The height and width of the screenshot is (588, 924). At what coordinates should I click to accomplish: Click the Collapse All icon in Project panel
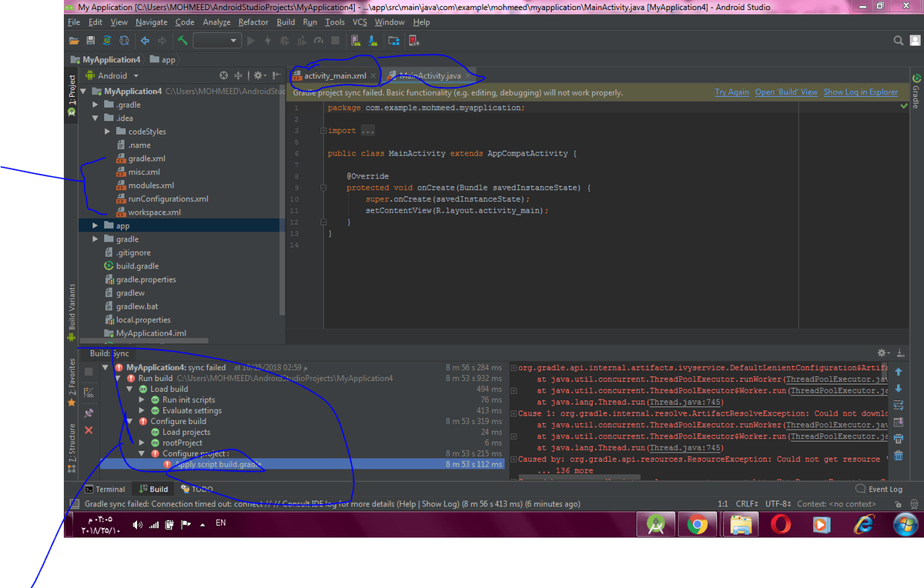(238, 75)
